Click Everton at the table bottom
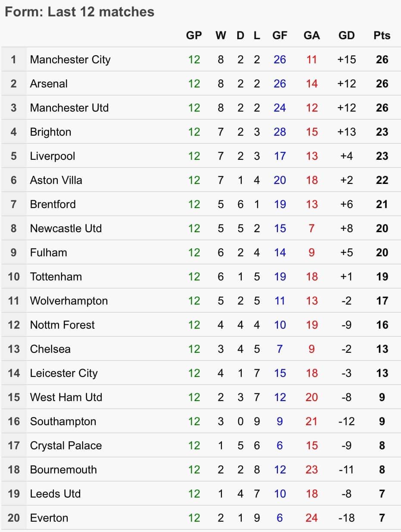This screenshot has width=401, height=532. point(49,518)
